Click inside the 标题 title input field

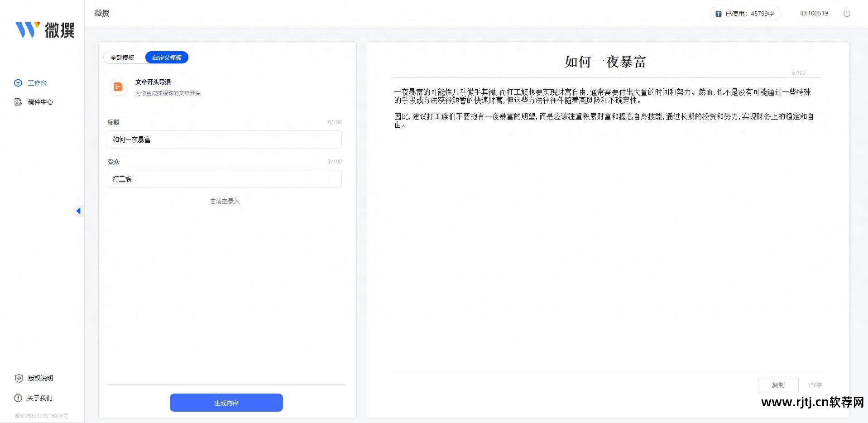[224, 139]
